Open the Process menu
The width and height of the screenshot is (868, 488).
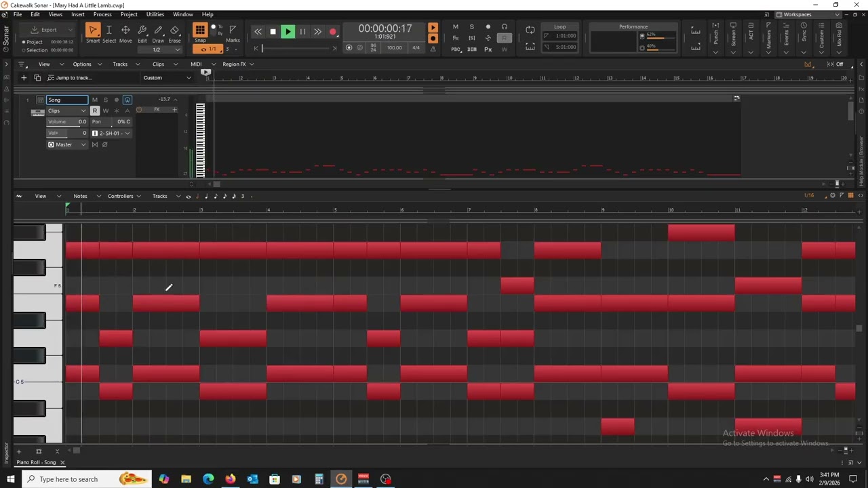pos(102,14)
